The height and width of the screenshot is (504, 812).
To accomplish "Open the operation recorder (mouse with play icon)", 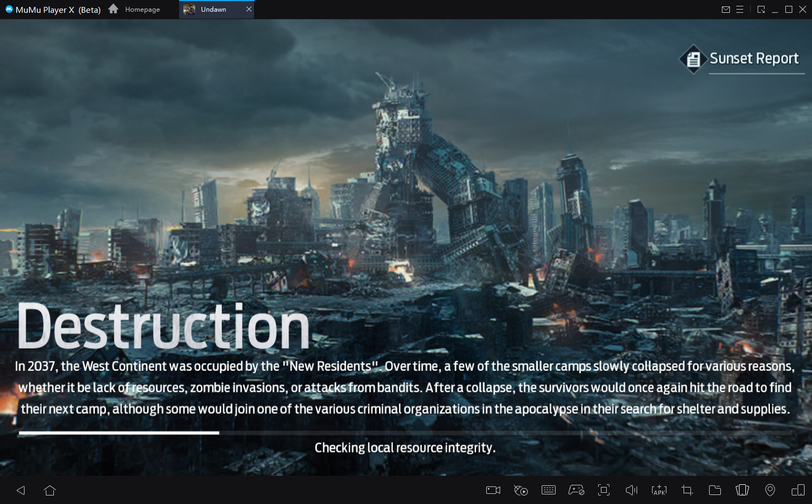I will [520, 490].
